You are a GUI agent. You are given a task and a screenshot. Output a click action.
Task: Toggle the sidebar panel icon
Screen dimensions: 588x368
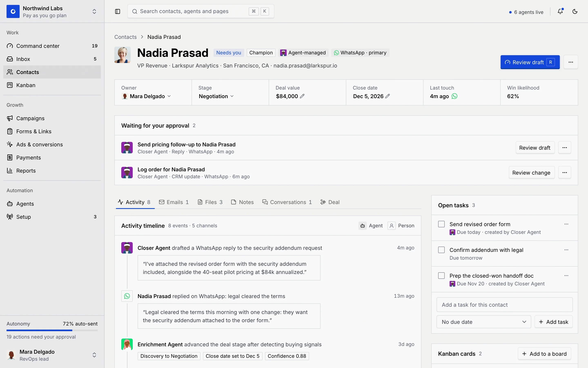tap(118, 11)
